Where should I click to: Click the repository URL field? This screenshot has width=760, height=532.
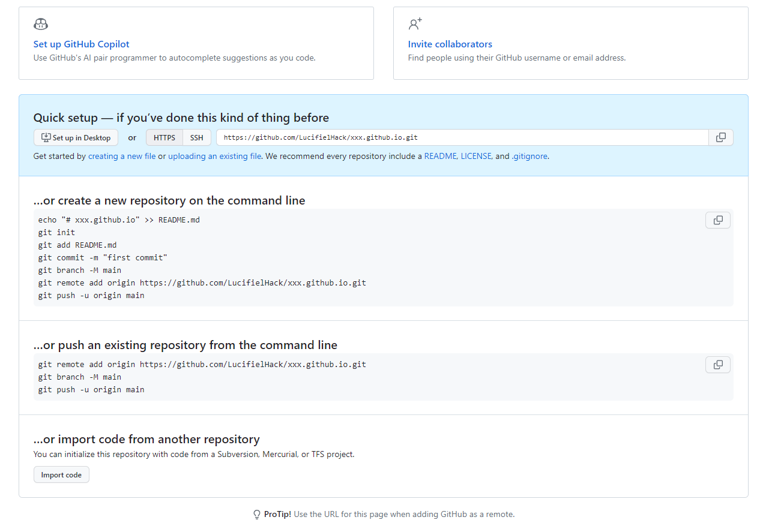click(x=462, y=137)
